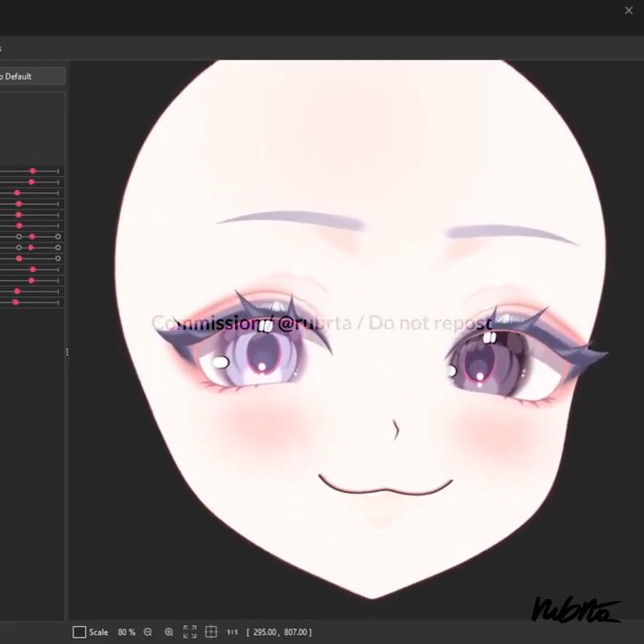Click the 80 % zoom value
The width and height of the screenshot is (644, 644).
[126, 632]
